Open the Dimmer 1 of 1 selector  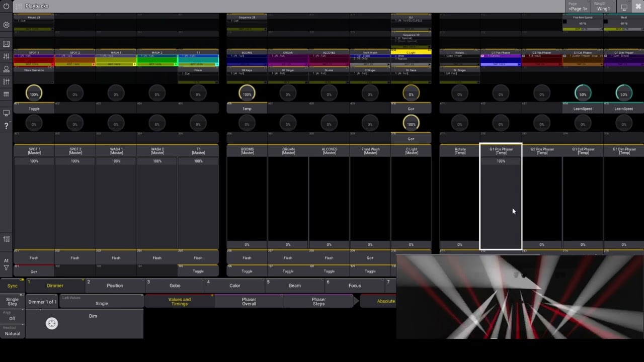42,302
